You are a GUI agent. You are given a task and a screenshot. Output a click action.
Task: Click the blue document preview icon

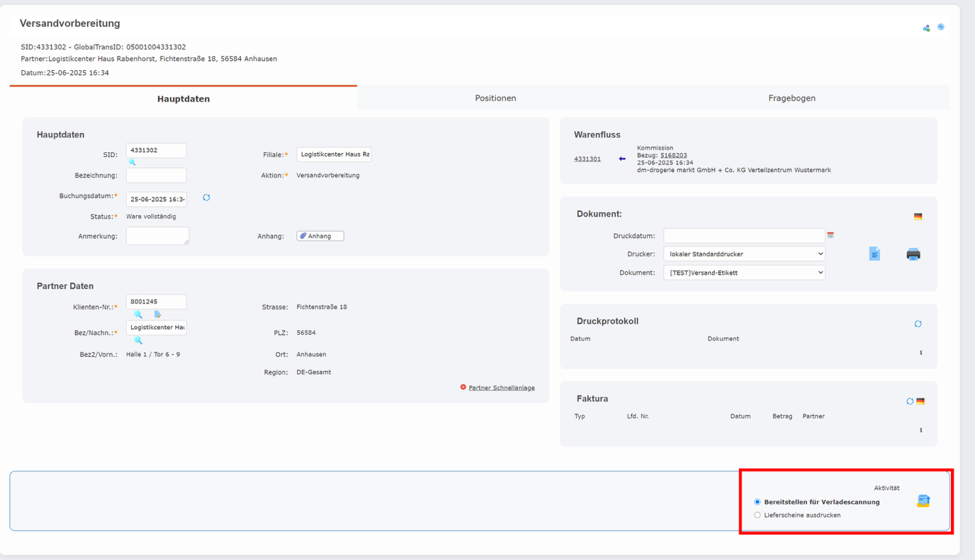(x=874, y=254)
